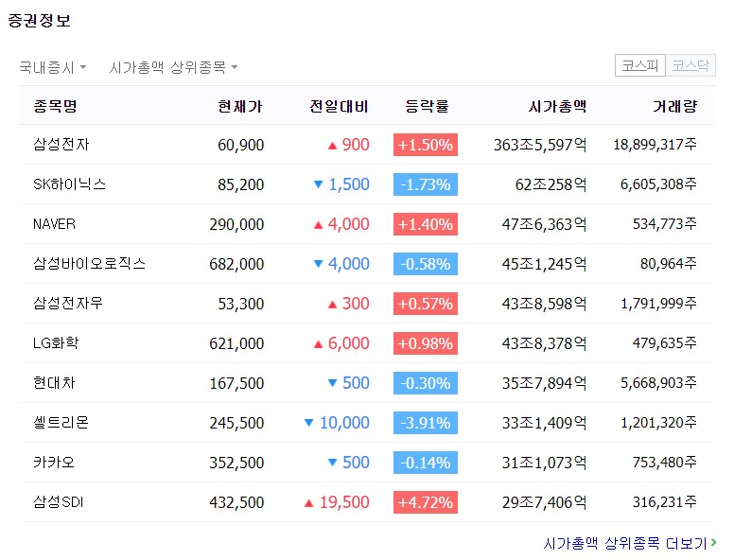This screenshot has width=734, height=560.
Task: Click the +0.57% change badge
Action: click(x=425, y=304)
